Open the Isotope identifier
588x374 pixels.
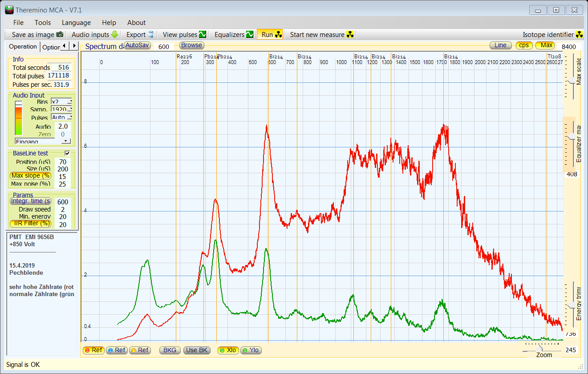coord(552,35)
